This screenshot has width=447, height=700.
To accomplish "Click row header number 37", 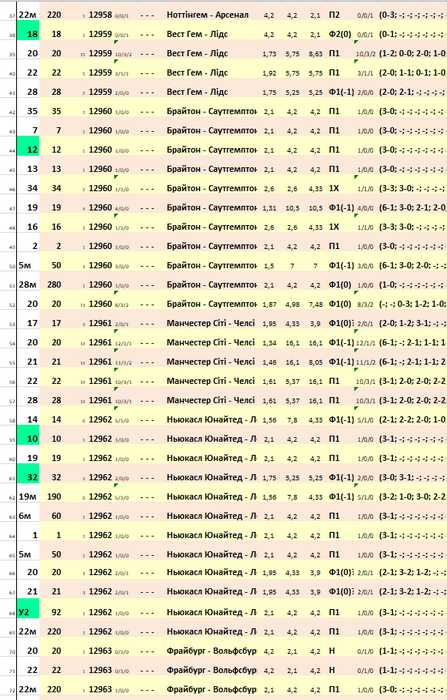I will (12, 16).
